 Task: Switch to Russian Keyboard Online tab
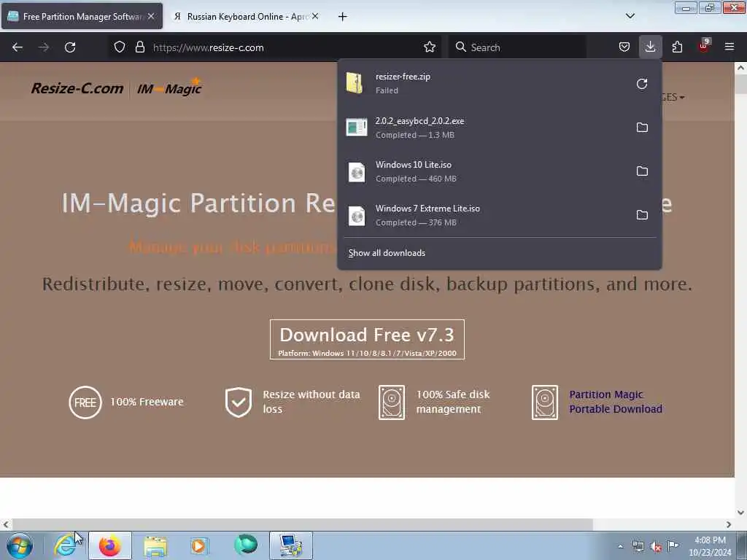pyautogui.click(x=245, y=16)
